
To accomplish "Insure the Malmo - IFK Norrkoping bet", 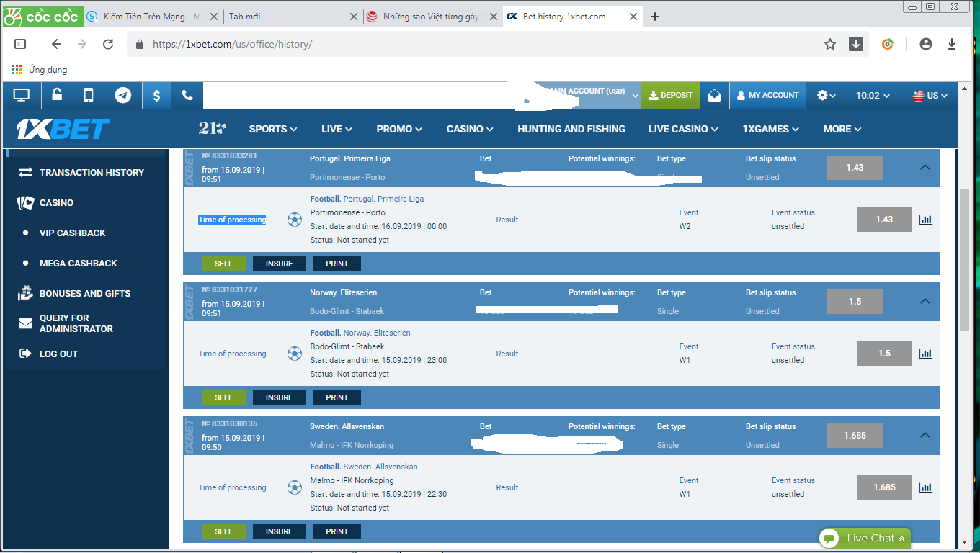I will [279, 531].
